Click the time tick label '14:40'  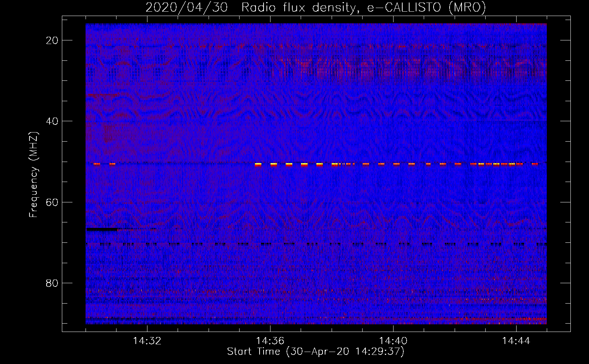click(x=393, y=341)
